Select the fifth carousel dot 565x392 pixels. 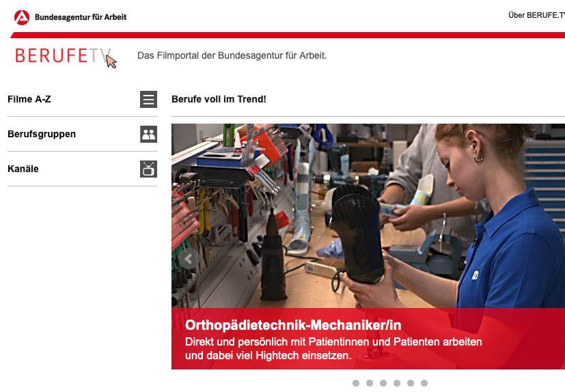tap(411, 383)
